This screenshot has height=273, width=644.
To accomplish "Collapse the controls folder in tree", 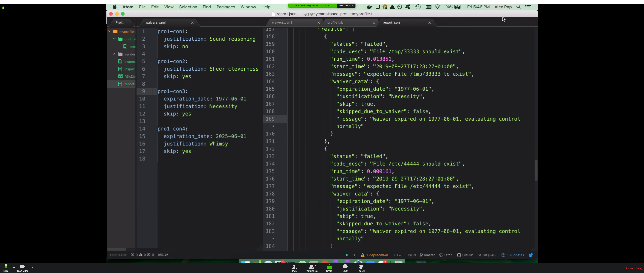I will [x=114, y=39].
